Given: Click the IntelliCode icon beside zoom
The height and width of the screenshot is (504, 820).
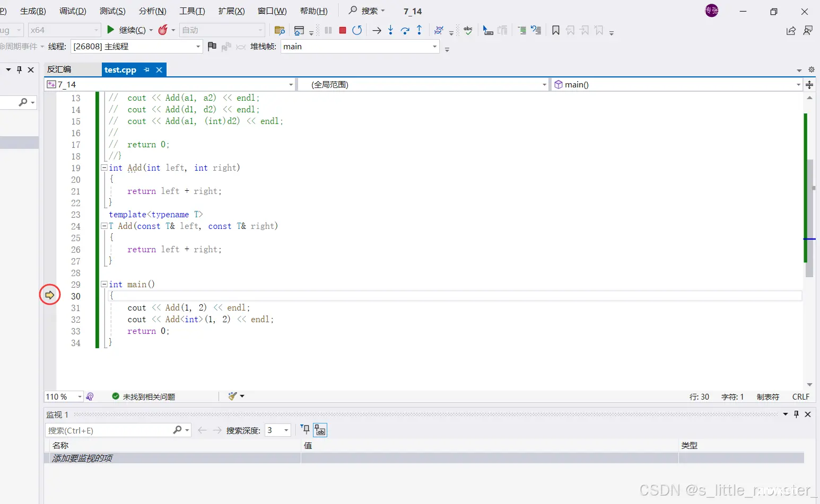Looking at the screenshot, I should coord(90,396).
